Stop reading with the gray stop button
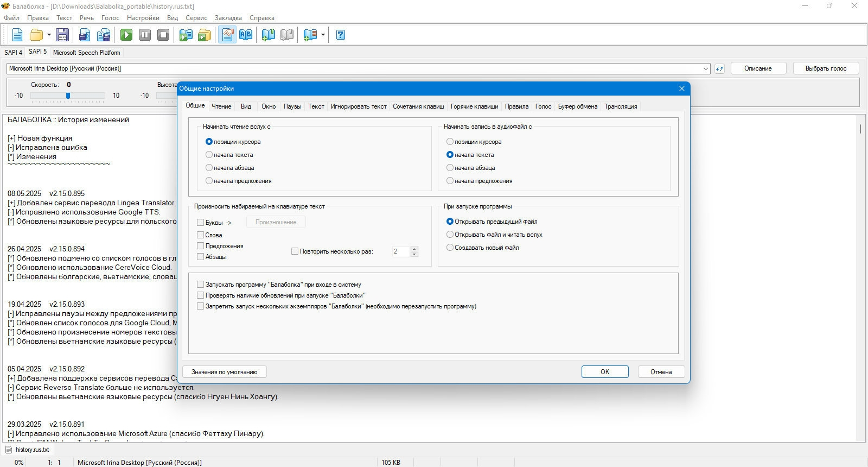Screen dimensions: 868x467 click(x=163, y=35)
